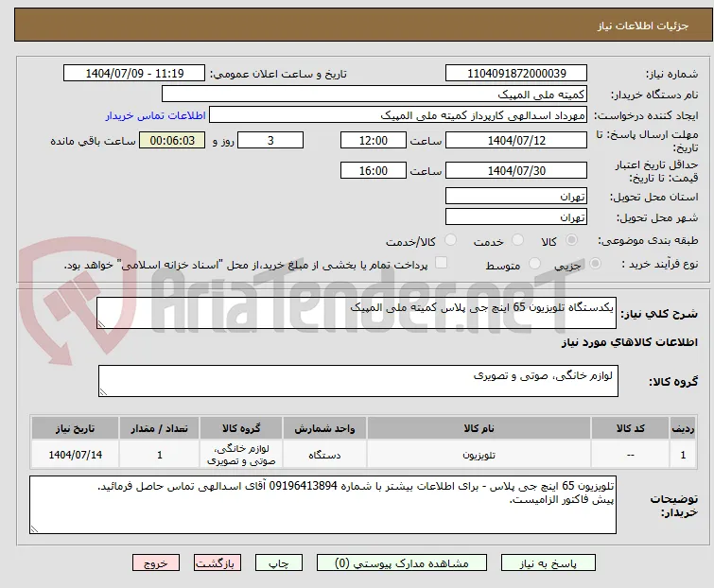Click the تعداد / مقدار column header
This screenshot has width=714, height=588.
tap(160, 428)
